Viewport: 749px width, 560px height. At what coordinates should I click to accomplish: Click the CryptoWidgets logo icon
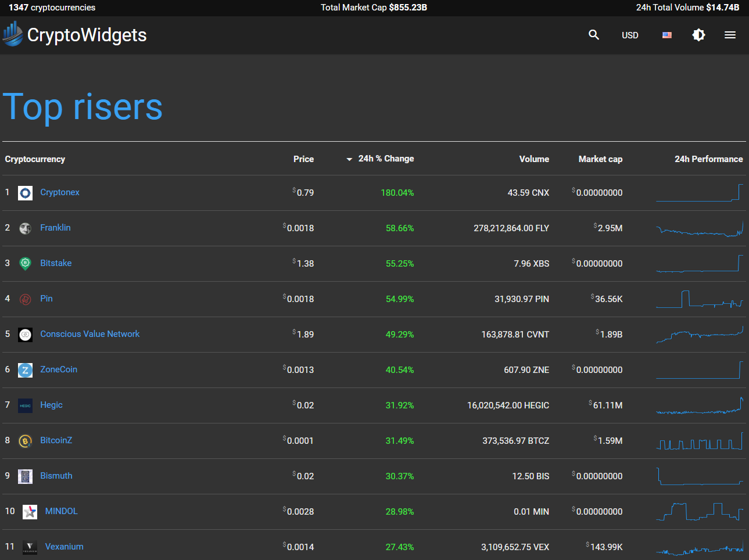pyautogui.click(x=13, y=34)
